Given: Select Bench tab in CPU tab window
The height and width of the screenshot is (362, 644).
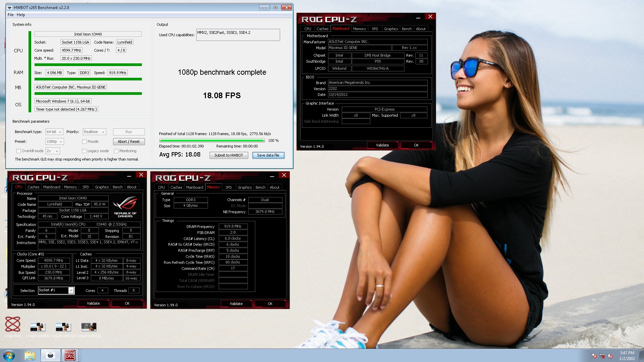Looking at the screenshot, I should [117, 187].
